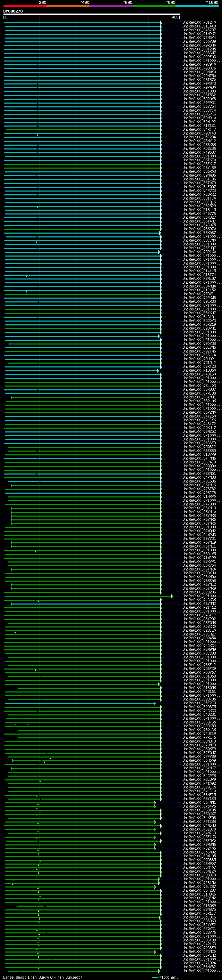Select hit UniRef100_A4S797
This screenshot has width=222, height=980.
click(199, 31)
